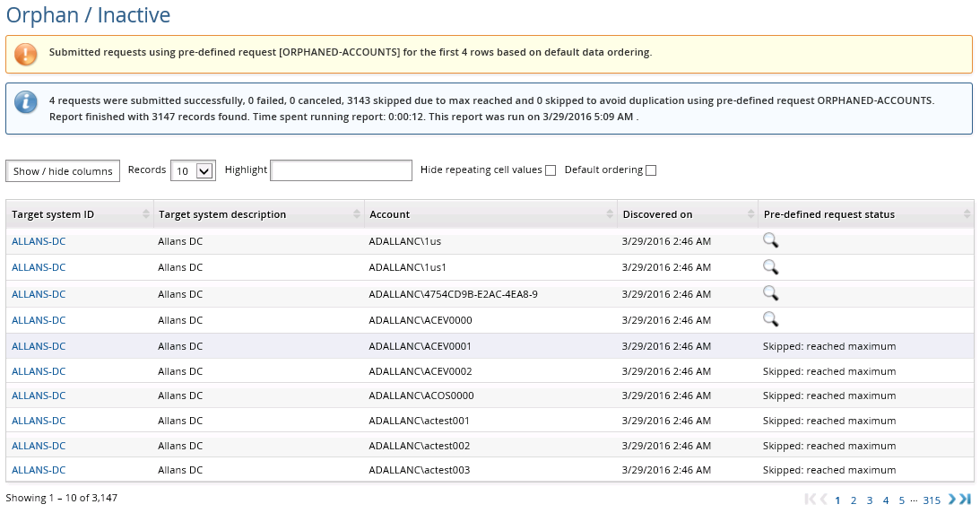Sort by Discovered on column arrows
980x513 pixels.
(x=750, y=214)
